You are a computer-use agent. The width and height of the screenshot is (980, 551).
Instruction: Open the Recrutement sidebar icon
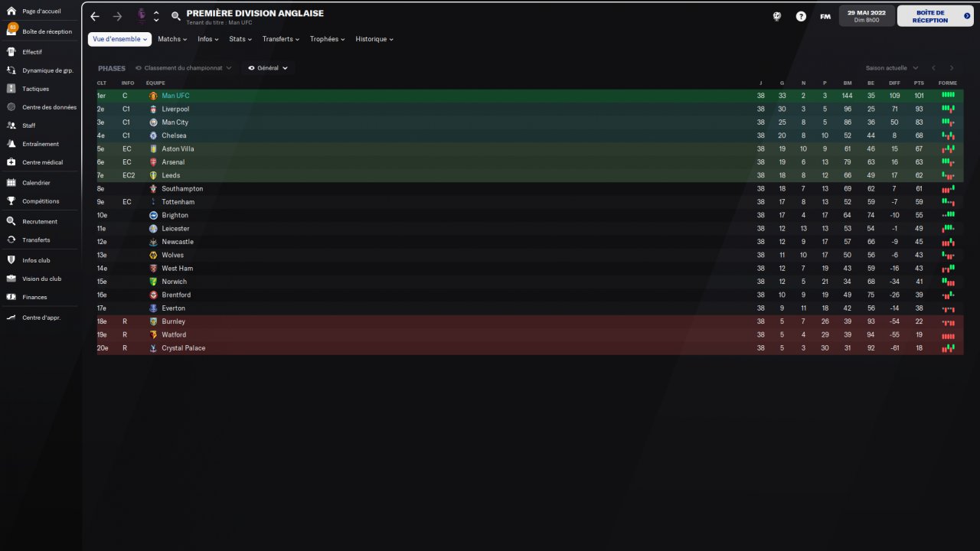pos(11,221)
